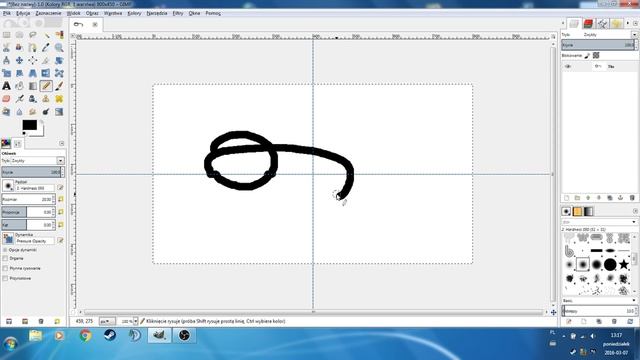Select the Eraser tool
This screenshot has height=360, width=640.
click(x=7, y=99)
